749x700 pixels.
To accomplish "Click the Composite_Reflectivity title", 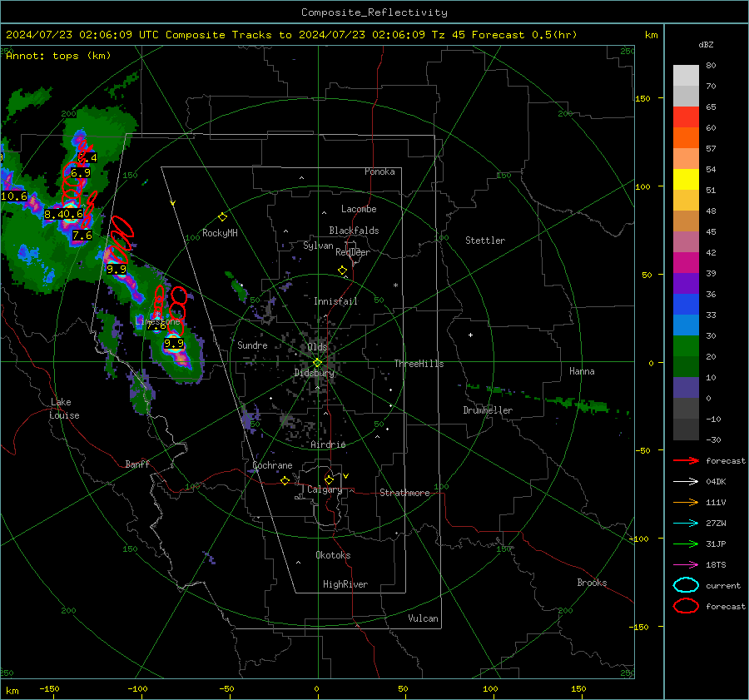I will point(374,12).
